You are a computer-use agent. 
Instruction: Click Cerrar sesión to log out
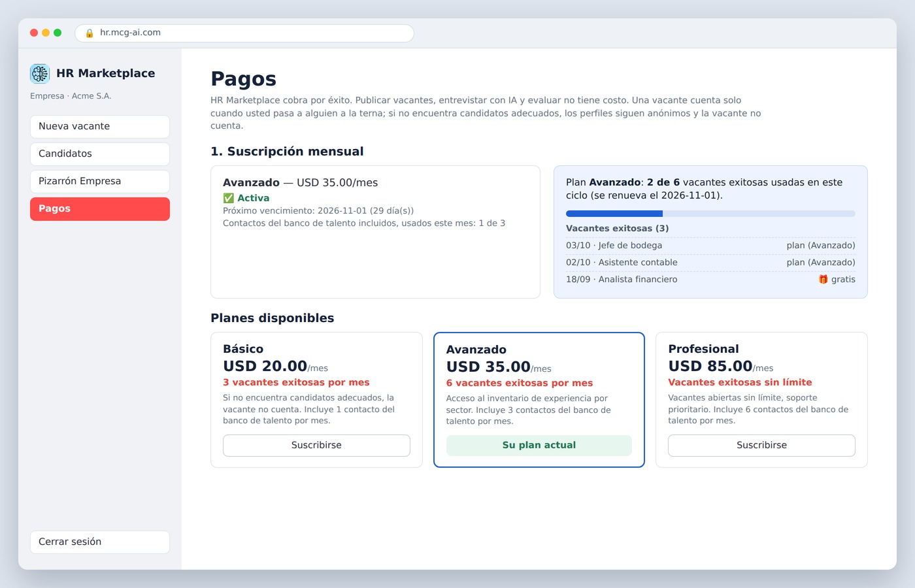pyautogui.click(x=100, y=542)
